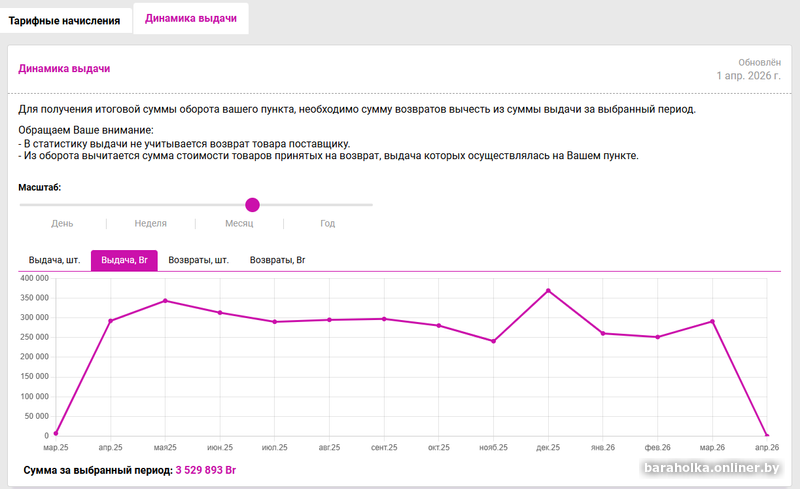The image size is (800, 489).
Task: Switch to the Тарифные начисления tab
Action: 65,20
